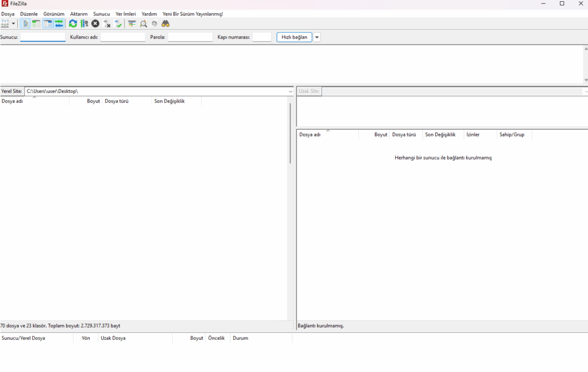Open the Düzenle menu
The image size is (588, 372).
pos(29,14)
